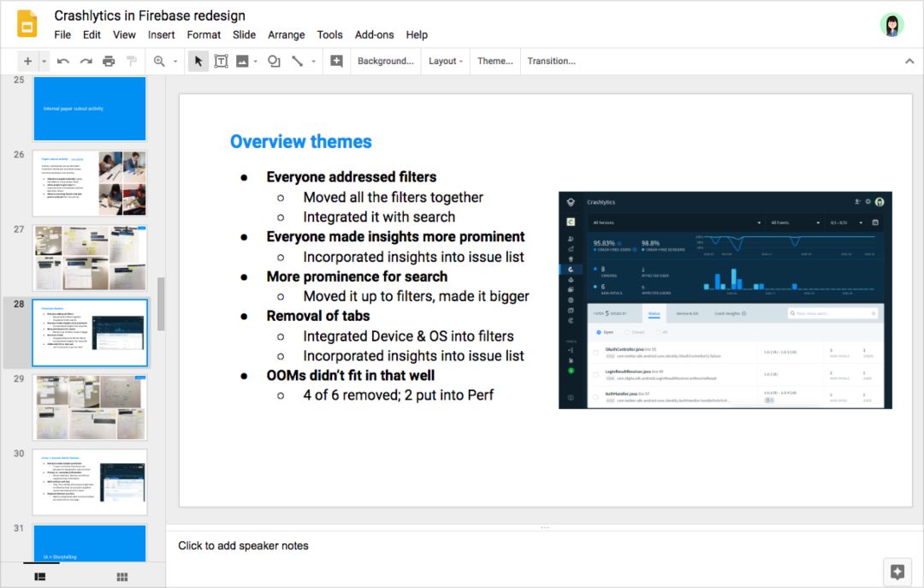Insert an image using the toolbar
Viewport: 924px width, 588px height.
tap(242, 61)
